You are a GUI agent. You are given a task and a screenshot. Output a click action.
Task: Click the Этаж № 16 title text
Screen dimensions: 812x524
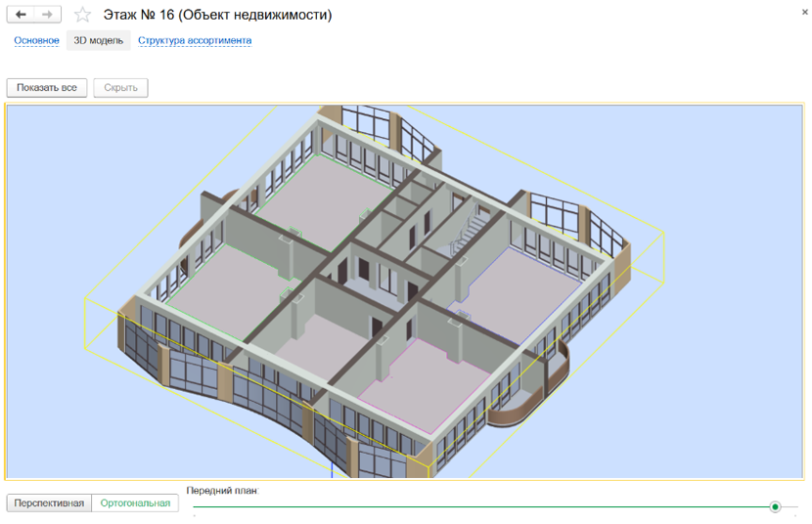coord(217,15)
